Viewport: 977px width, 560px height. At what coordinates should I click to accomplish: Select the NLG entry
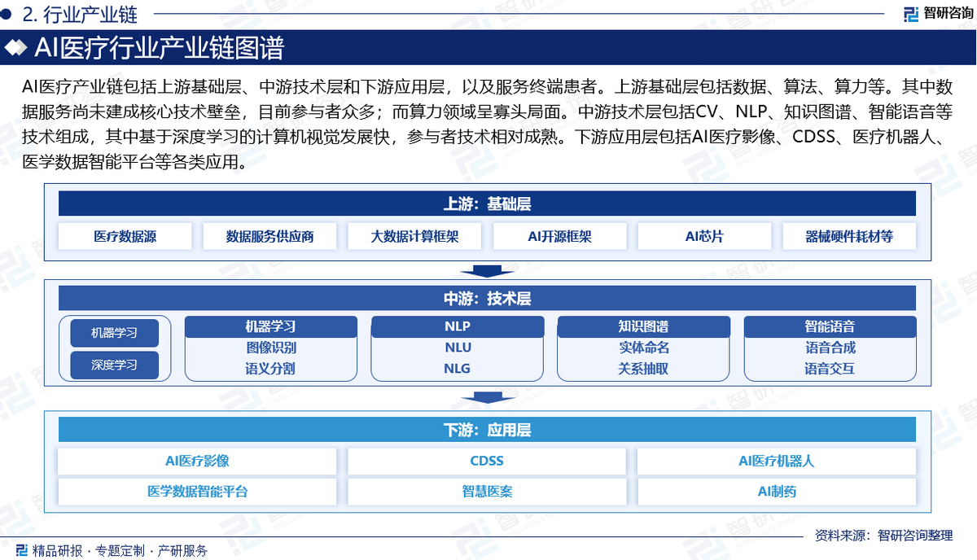tap(458, 368)
